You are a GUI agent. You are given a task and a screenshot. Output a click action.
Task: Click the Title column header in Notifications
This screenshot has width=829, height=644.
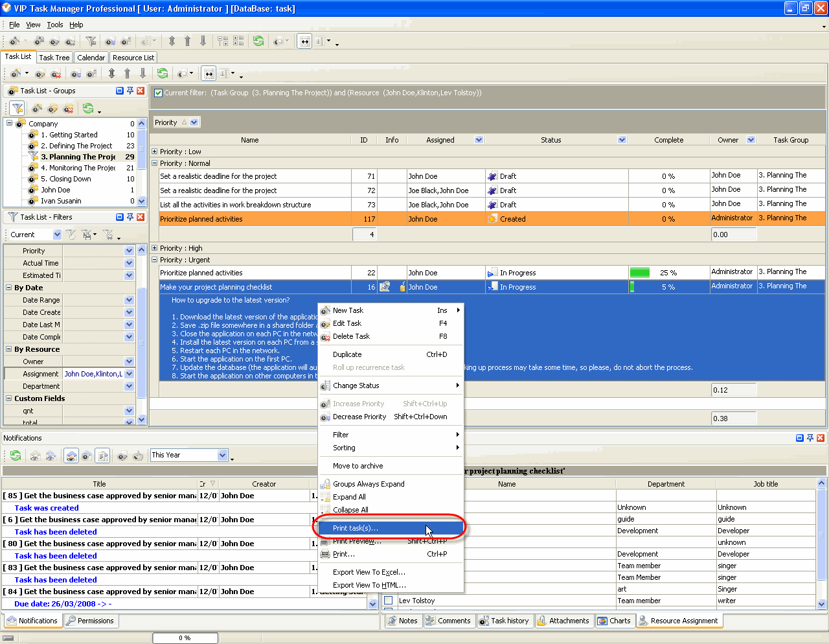(100, 484)
